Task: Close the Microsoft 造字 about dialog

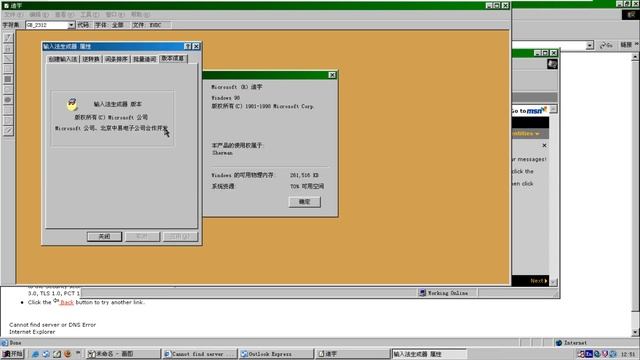Action: (x=332, y=75)
